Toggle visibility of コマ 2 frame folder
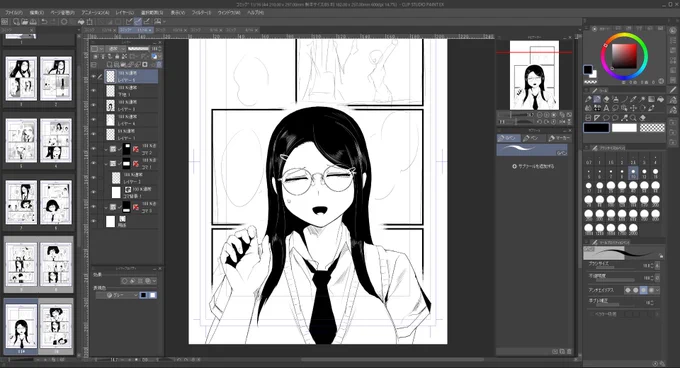The image size is (680, 368). tap(94, 149)
